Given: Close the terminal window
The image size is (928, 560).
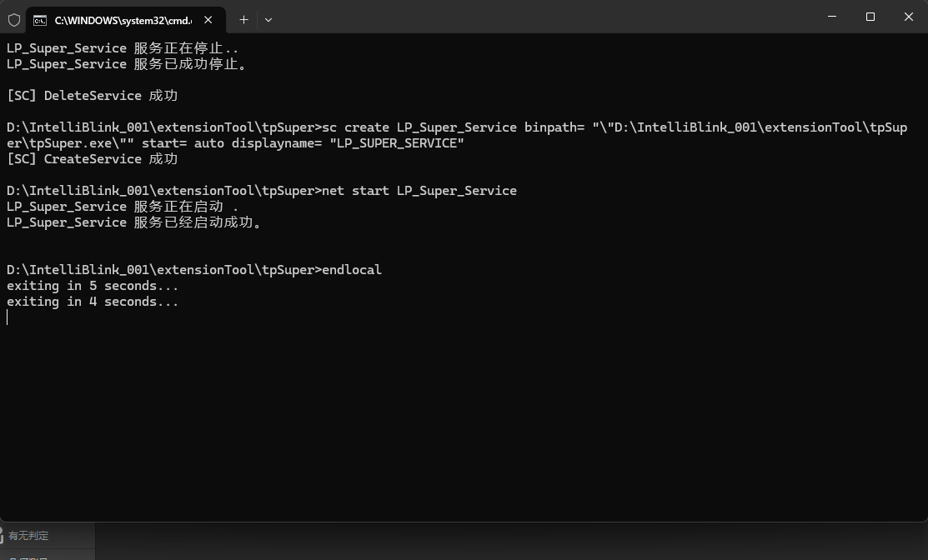Looking at the screenshot, I should click(x=909, y=17).
